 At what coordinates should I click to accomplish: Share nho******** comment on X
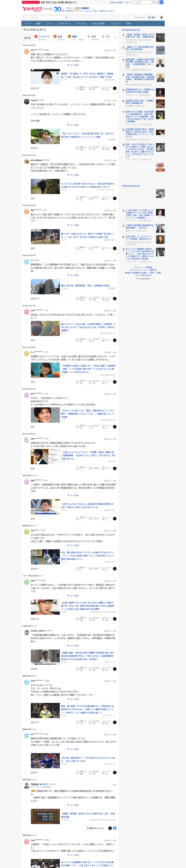(x=115, y=469)
